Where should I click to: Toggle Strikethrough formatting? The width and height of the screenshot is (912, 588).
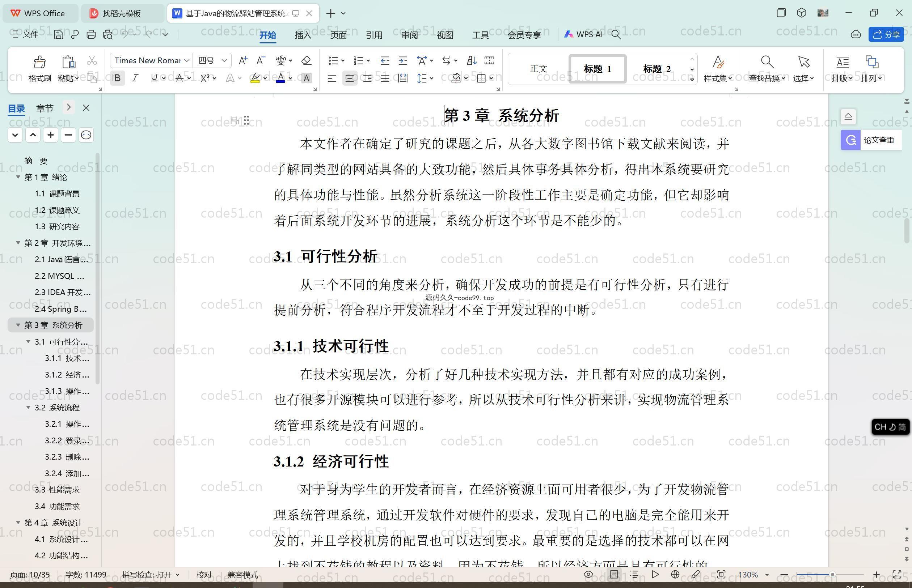pyautogui.click(x=179, y=78)
